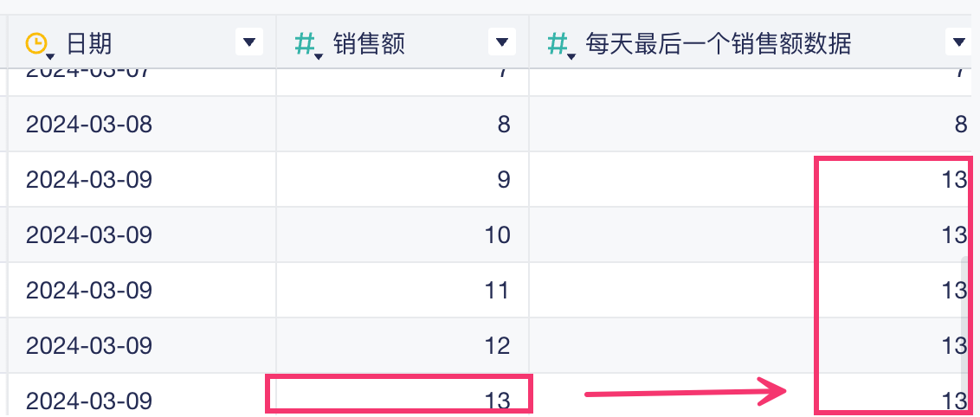The width and height of the screenshot is (980, 417).
Task: Expand the 销售额 column dropdown menu
Action: [x=502, y=42]
